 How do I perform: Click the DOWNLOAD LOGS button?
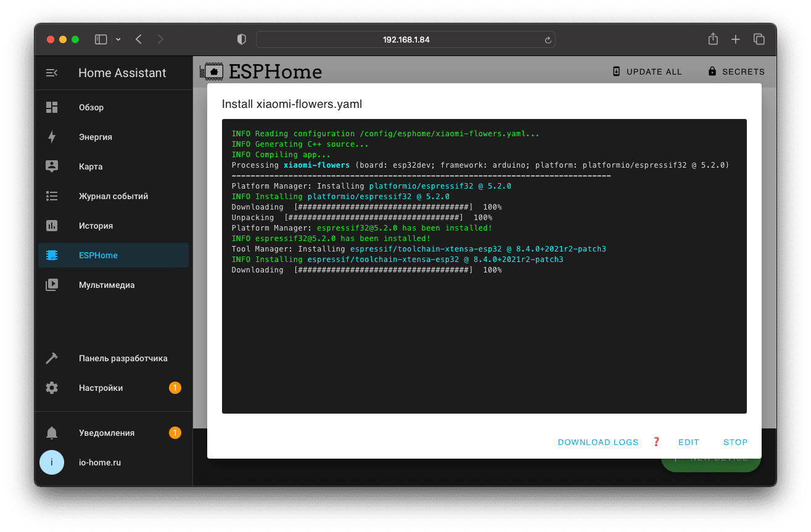[598, 442]
